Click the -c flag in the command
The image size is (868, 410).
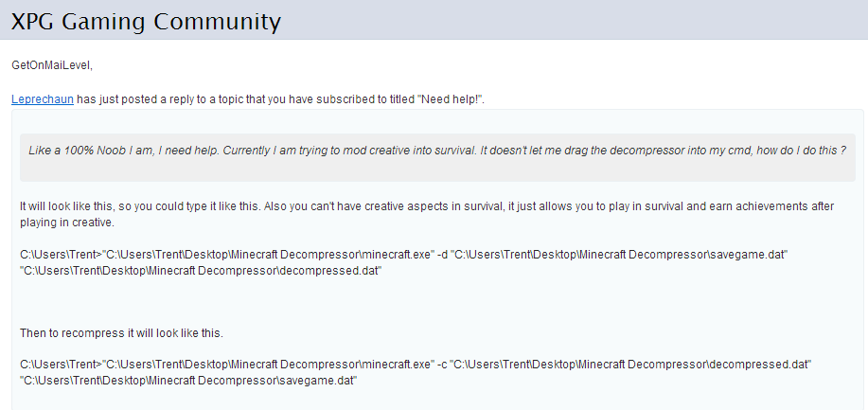coord(443,365)
